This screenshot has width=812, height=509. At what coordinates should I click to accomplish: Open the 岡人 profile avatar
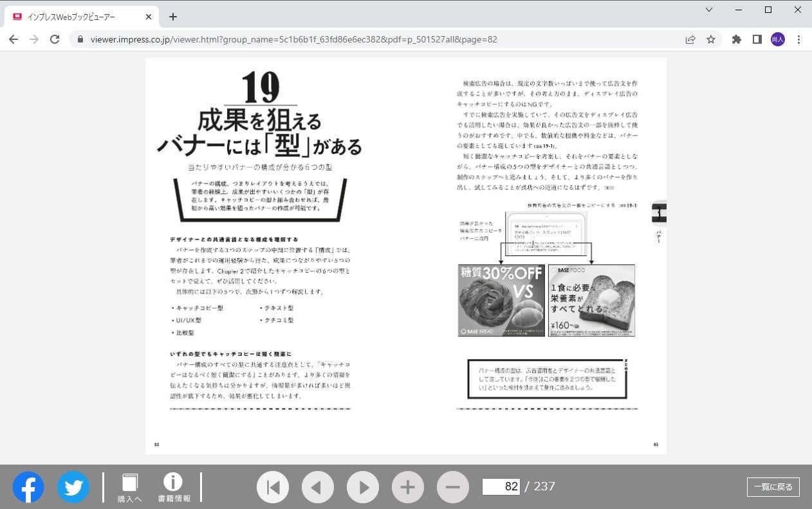(x=778, y=39)
